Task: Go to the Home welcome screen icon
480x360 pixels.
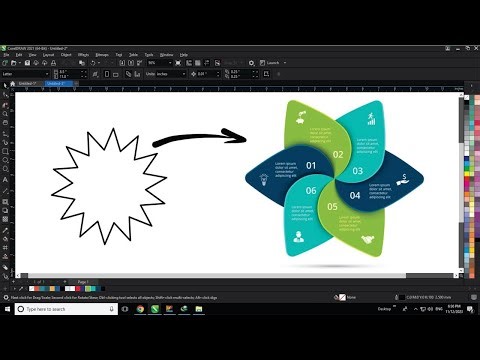Action: 13,83
